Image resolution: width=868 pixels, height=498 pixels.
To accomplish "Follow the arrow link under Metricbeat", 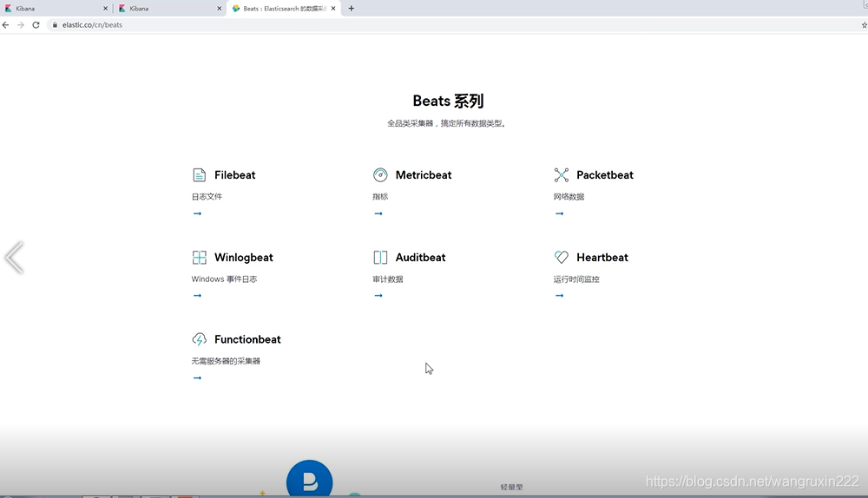I will pyautogui.click(x=378, y=213).
